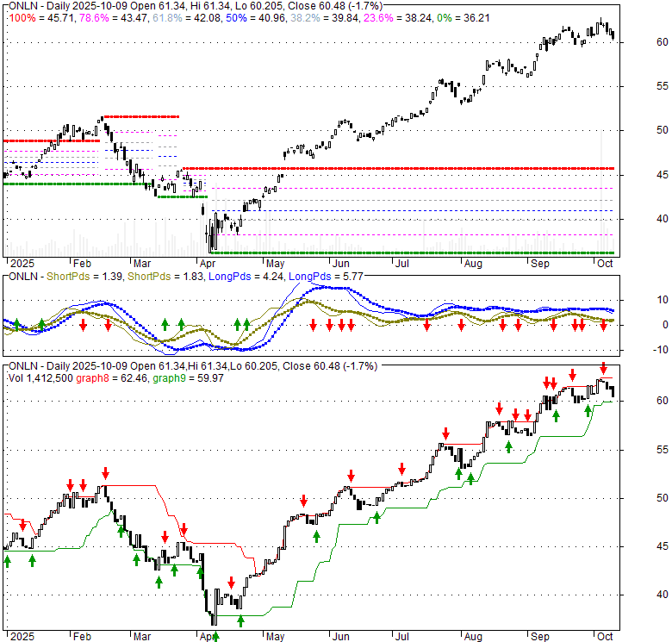672x642 pixels.
Task: Click the 'Feb' label on the bottom chart axis
Action: coord(82,637)
